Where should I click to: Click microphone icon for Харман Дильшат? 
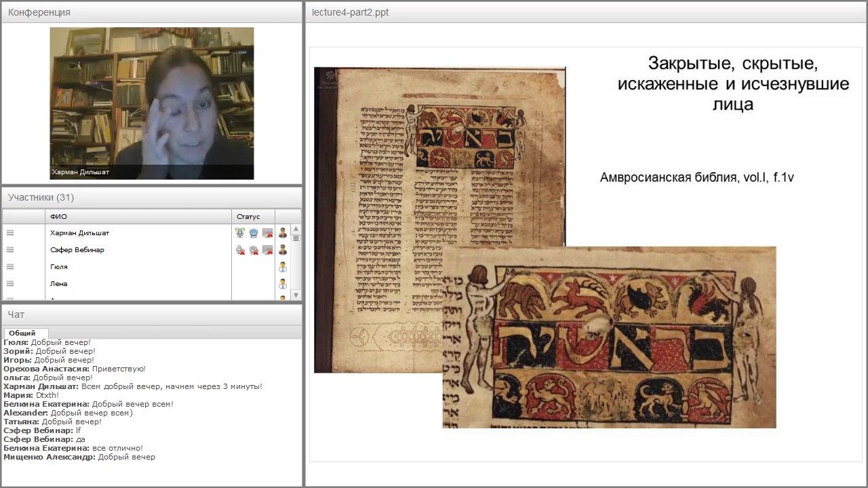[x=240, y=232]
